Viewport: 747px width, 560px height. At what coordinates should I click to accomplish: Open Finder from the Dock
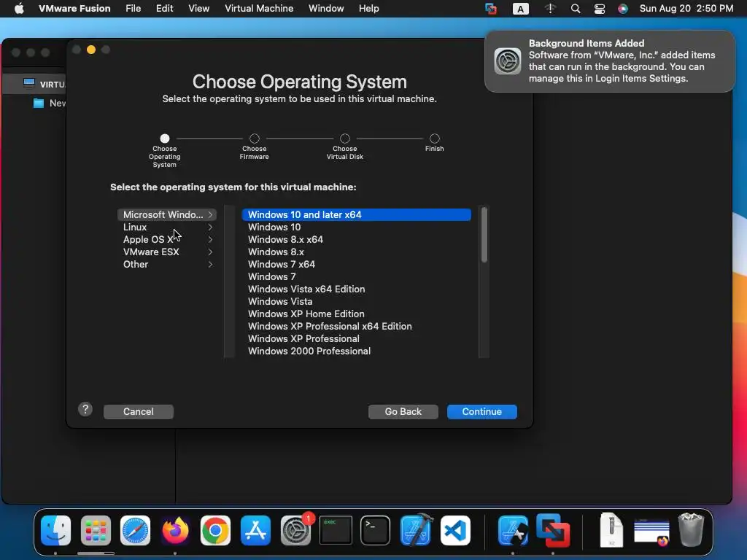[55, 530]
